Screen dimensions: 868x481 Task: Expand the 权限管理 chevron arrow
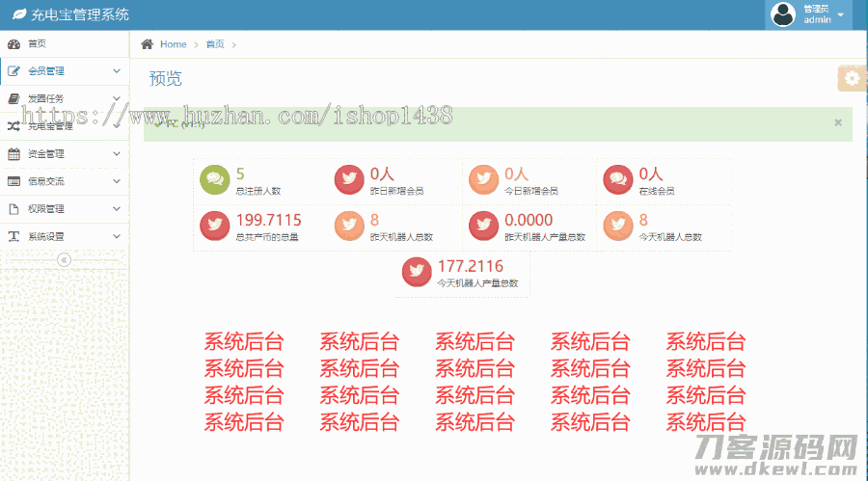point(117,208)
